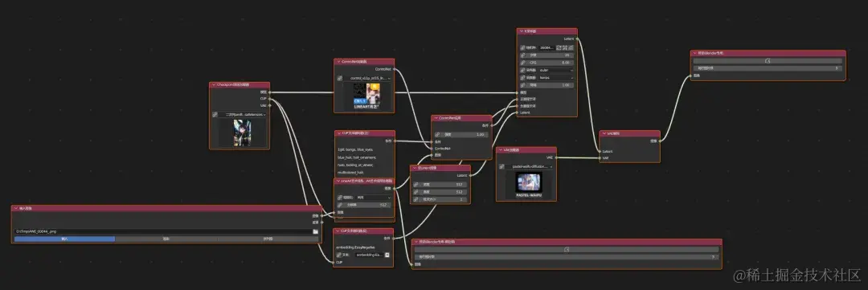The width and height of the screenshot is (868, 290).
Task: Click link icon beside KSampler euler dropdown
Action: click(x=522, y=70)
